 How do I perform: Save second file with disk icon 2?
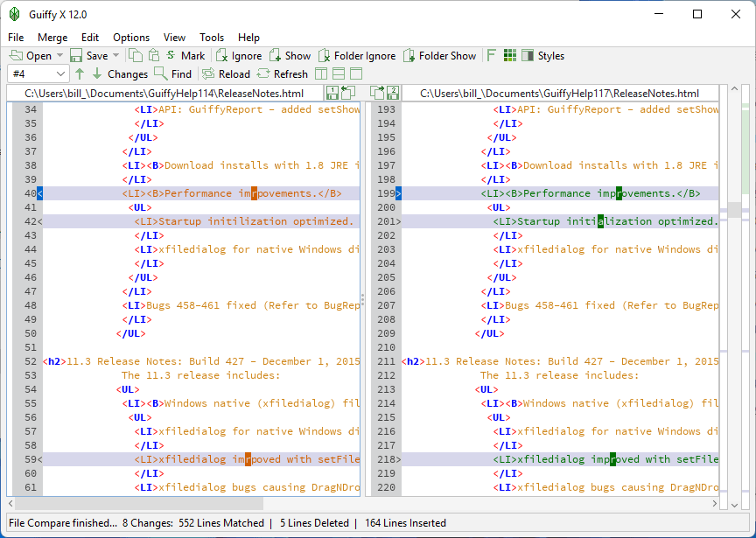[393, 93]
